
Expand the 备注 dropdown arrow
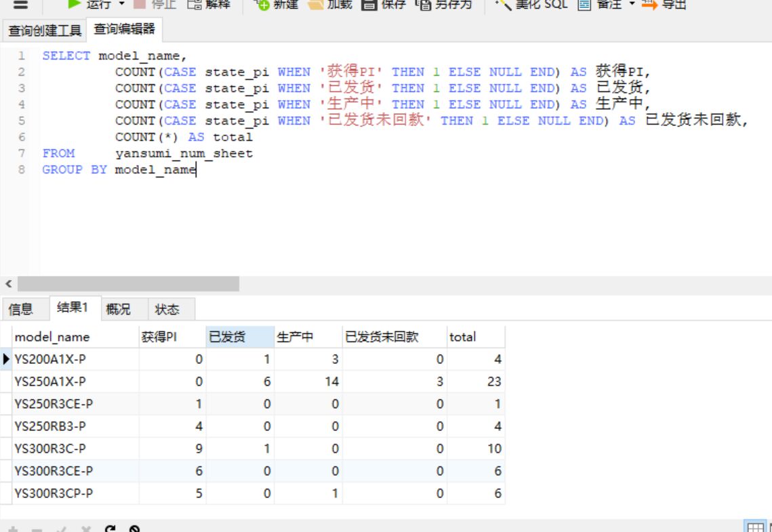click(x=632, y=4)
